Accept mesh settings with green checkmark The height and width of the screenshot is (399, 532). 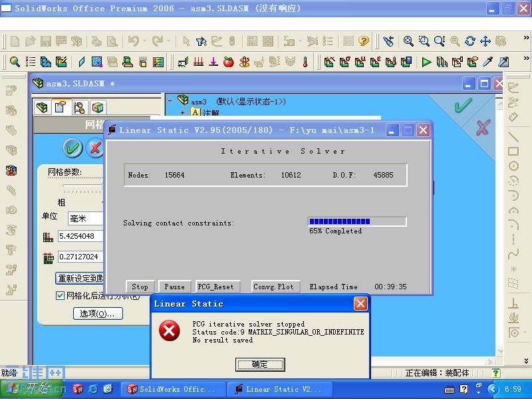pyautogui.click(x=72, y=148)
